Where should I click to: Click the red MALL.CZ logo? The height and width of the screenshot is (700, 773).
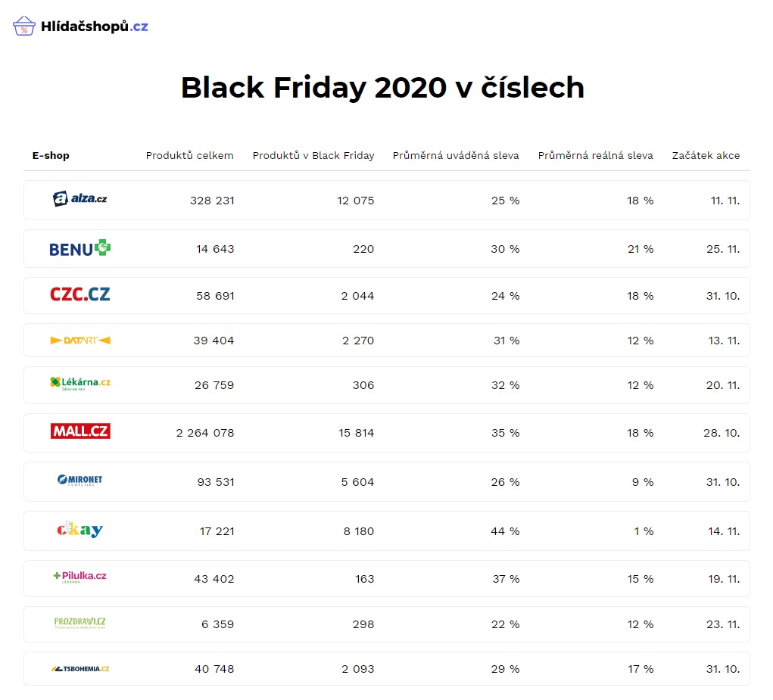[79, 431]
